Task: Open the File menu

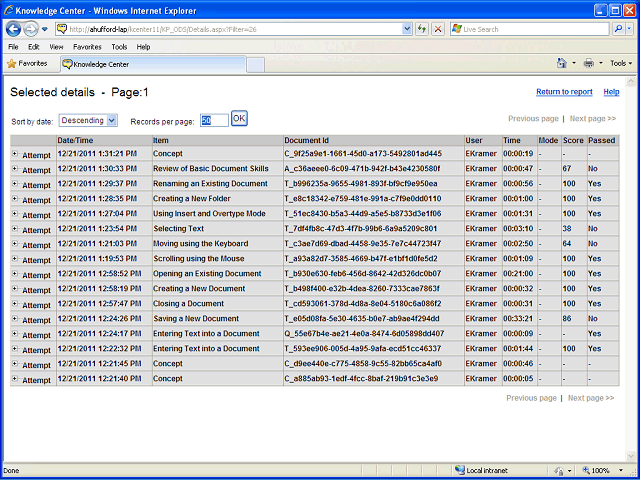Action: click(13, 47)
